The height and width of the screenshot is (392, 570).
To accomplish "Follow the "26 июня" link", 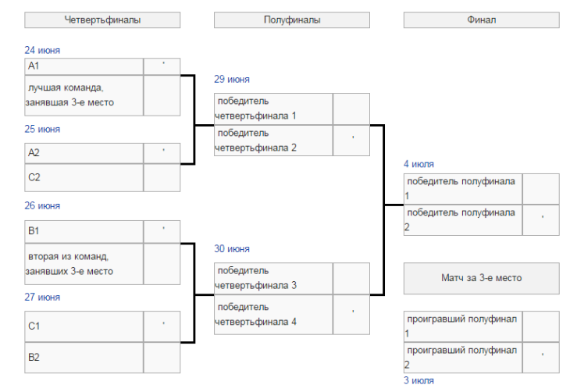I will tap(42, 205).
